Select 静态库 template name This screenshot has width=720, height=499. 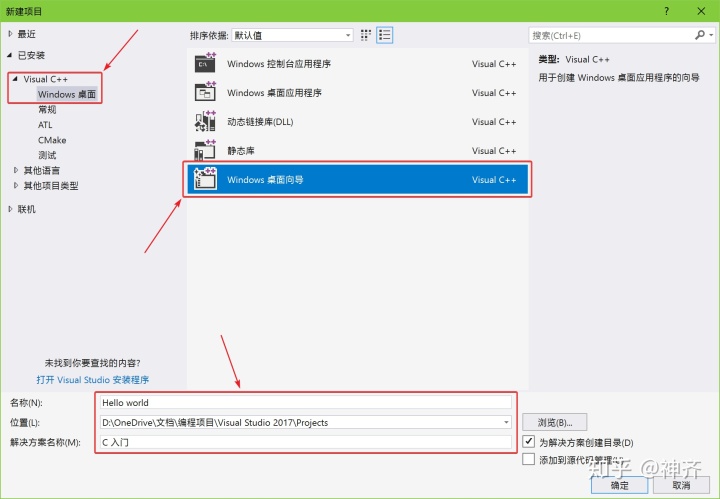pos(241,151)
